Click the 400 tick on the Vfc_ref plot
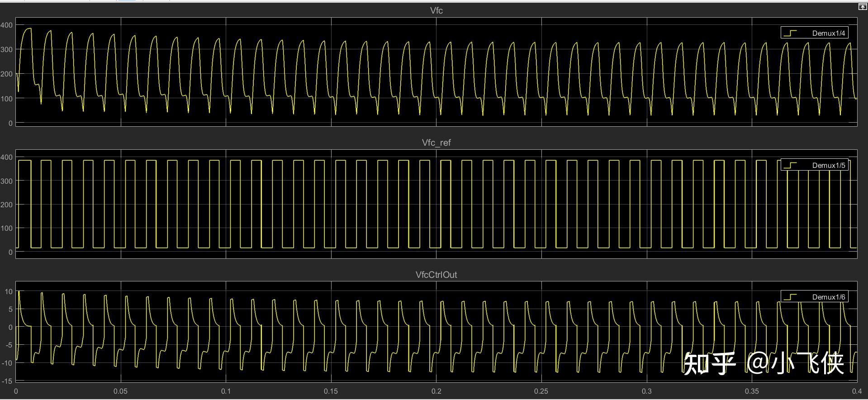Image resolution: width=868 pixels, height=400 pixels. tap(6, 157)
